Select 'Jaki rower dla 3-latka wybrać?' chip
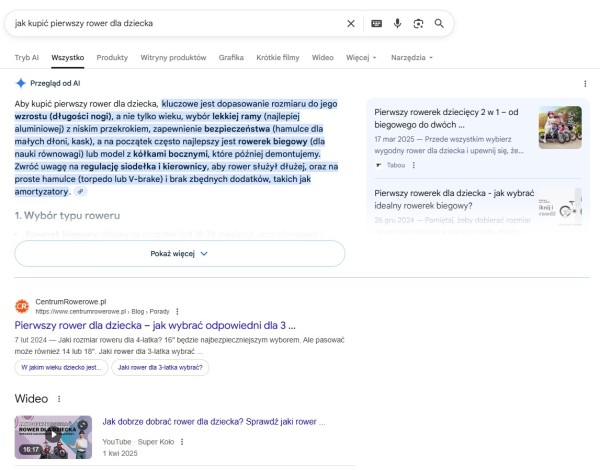600x470 pixels. (160, 367)
